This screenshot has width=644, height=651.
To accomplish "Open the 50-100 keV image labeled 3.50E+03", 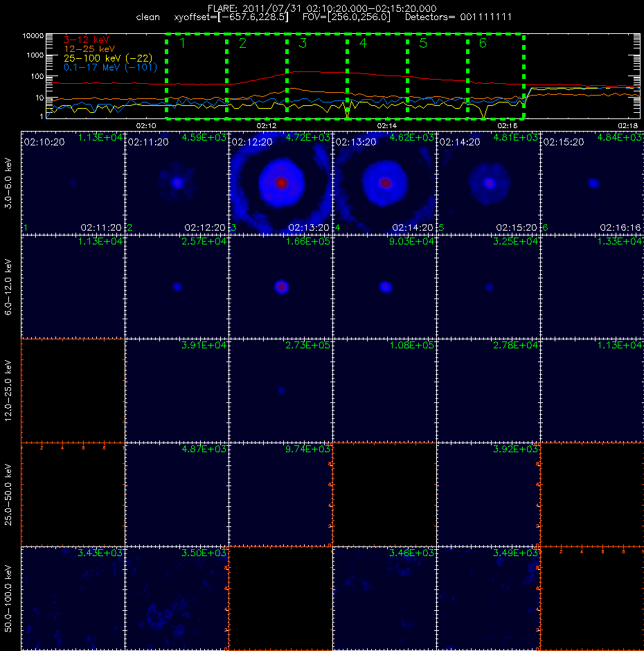I will click(x=177, y=598).
